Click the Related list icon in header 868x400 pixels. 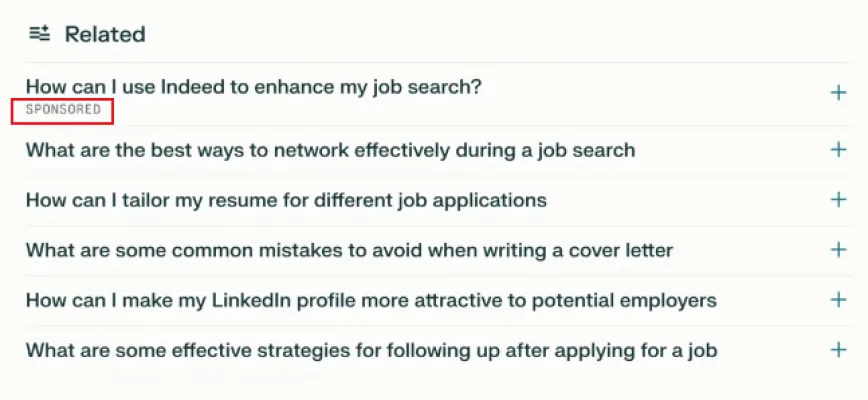tap(39, 34)
